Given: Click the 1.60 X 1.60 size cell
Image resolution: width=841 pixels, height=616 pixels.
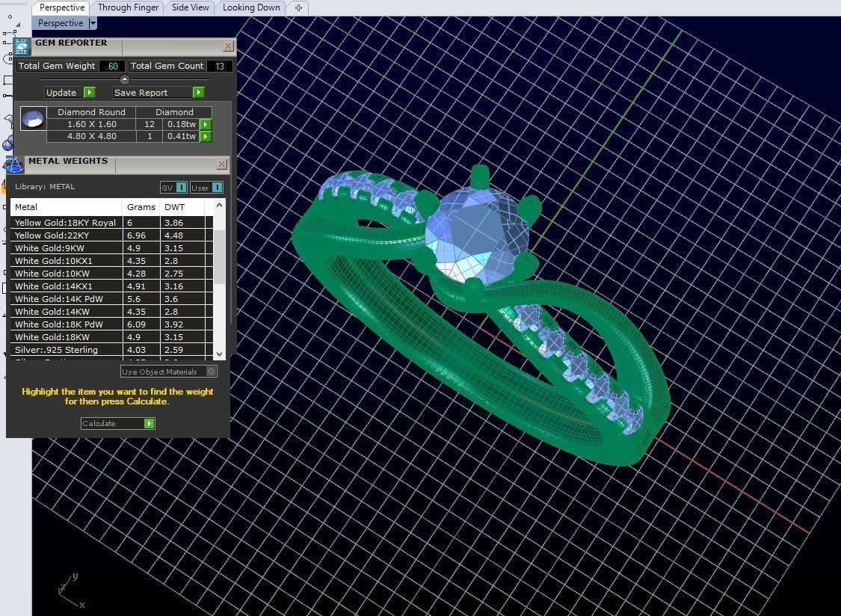Looking at the screenshot, I should click(92, 125).
